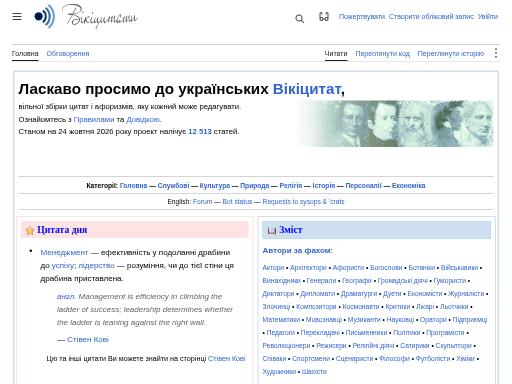Open the Шахісти link
This screenshot has height=384, width=512.
314,372
